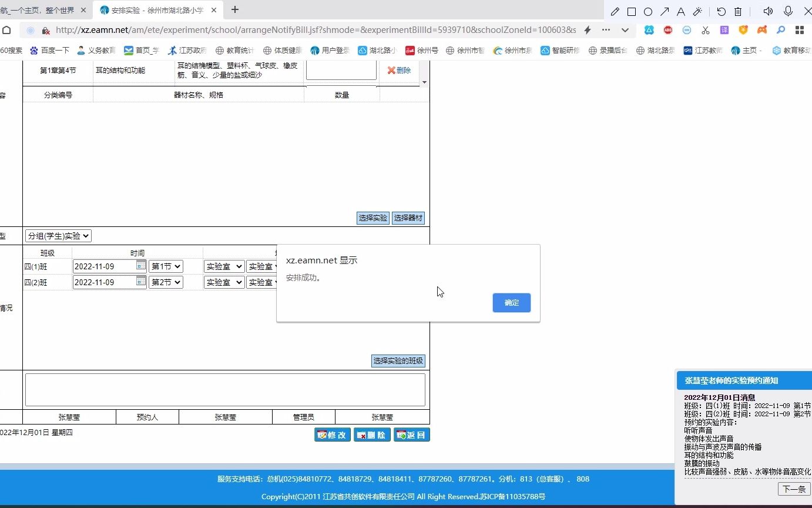
Task: Select the circle annotation tool
Action: click(648, 12)
